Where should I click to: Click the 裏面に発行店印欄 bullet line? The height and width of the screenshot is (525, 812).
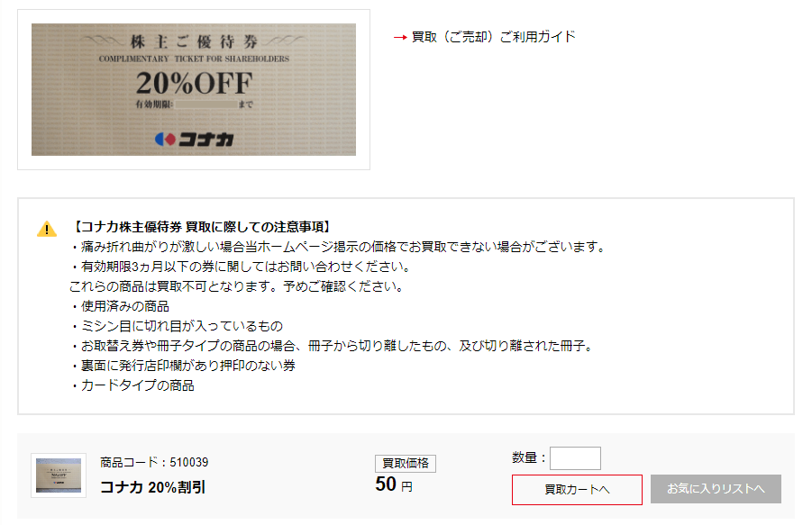[184, 366]
